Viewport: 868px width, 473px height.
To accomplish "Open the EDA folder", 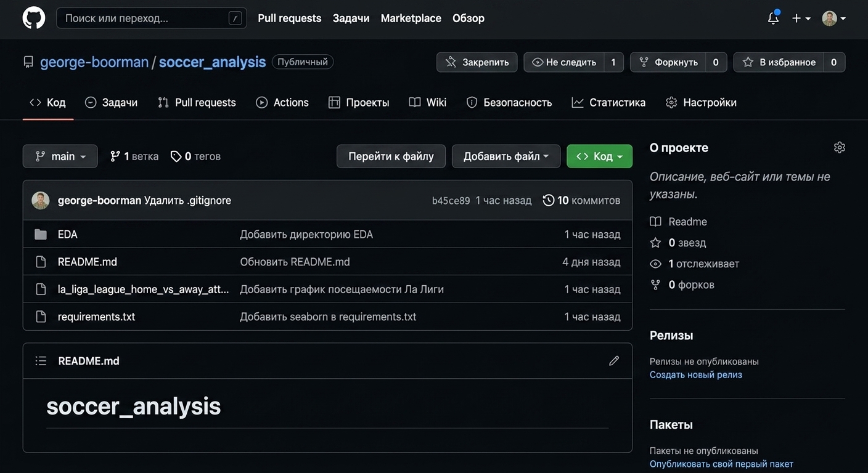I will (x=68, y=234).
